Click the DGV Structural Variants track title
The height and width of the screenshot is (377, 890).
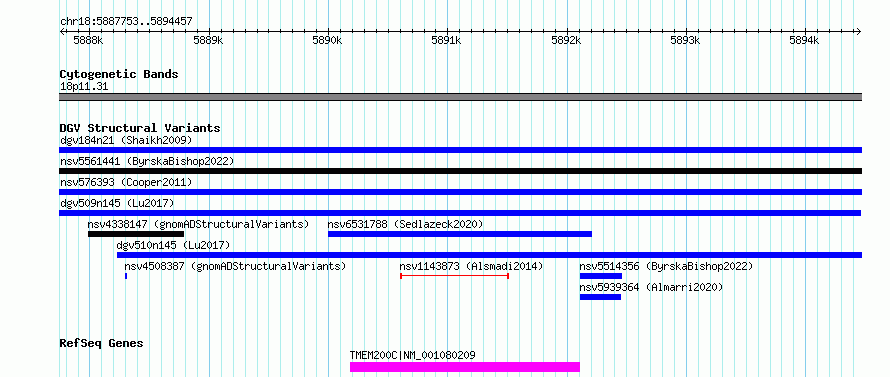(x=140, y=128)
